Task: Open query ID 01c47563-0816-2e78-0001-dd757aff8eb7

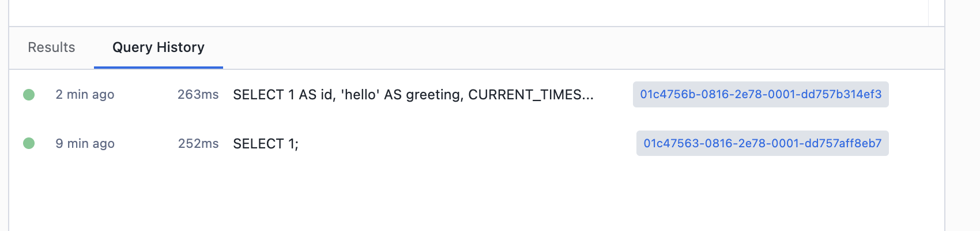Action: point(762,143)
